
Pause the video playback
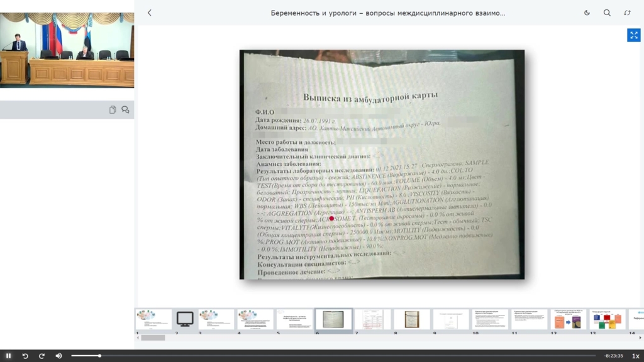[x=9, y=356]
